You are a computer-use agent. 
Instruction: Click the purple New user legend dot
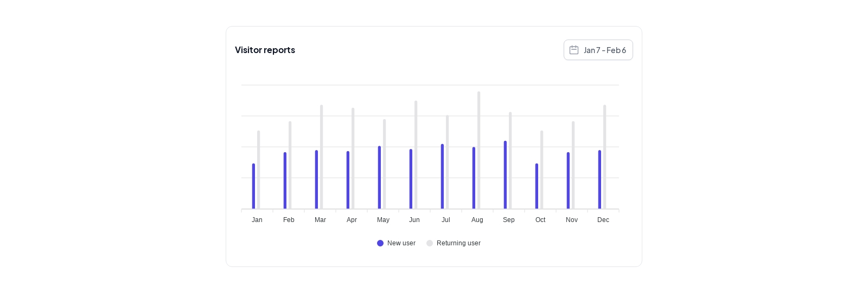pyautogui.click(x=380, y=243)
